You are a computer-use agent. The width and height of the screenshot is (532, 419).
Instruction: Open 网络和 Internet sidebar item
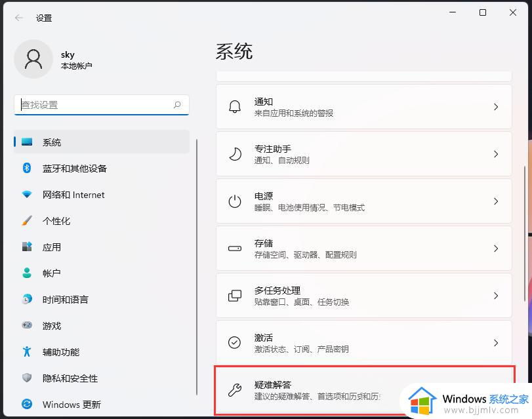coord(102,194)
